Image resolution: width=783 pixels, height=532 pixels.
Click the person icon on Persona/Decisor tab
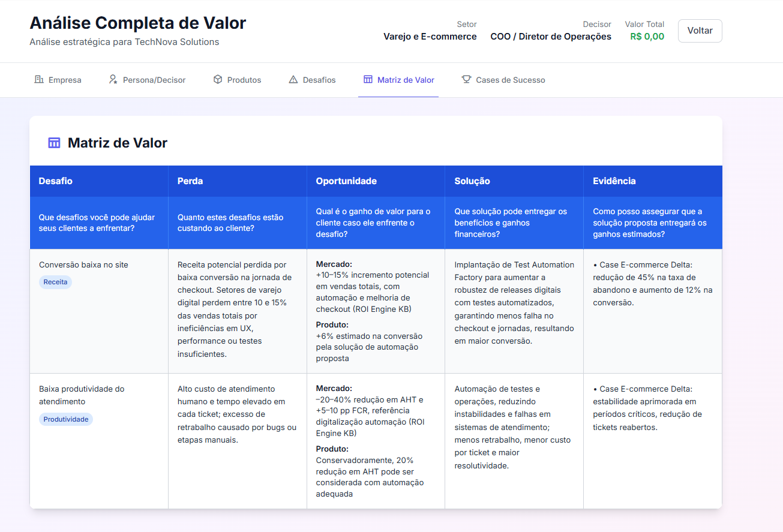coord(112,79)
